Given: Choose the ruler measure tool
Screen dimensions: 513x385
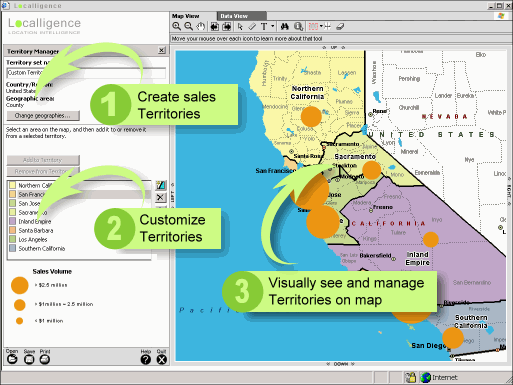Looking at the screenshot, I should pos(252,26).
